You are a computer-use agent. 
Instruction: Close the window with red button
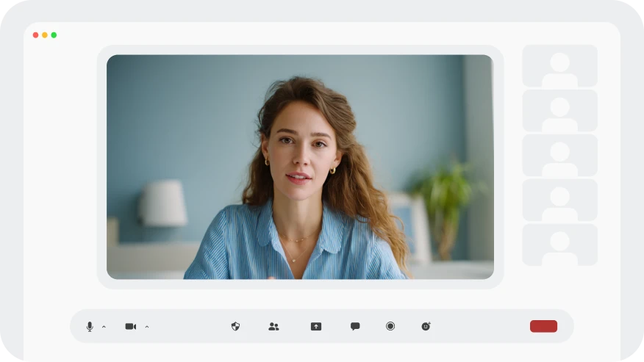pyautogui.click(x=36, y=35)
